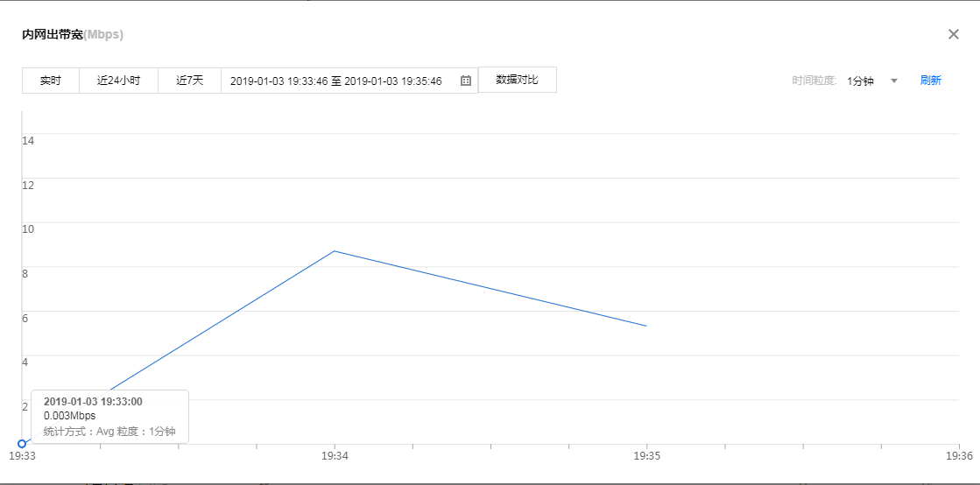Click the date range input field
This screenshot has height=485, width=980.
336,81
